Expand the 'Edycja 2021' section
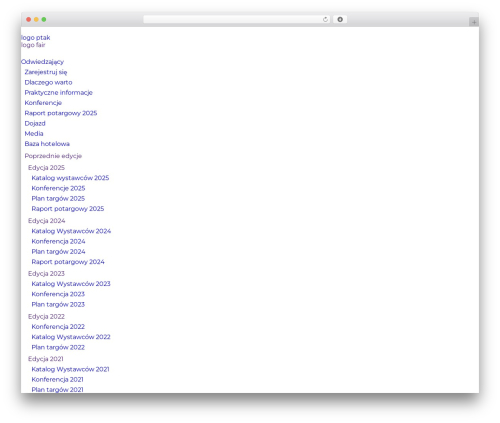Screen dimensions: 500x423 click(46, 359)
